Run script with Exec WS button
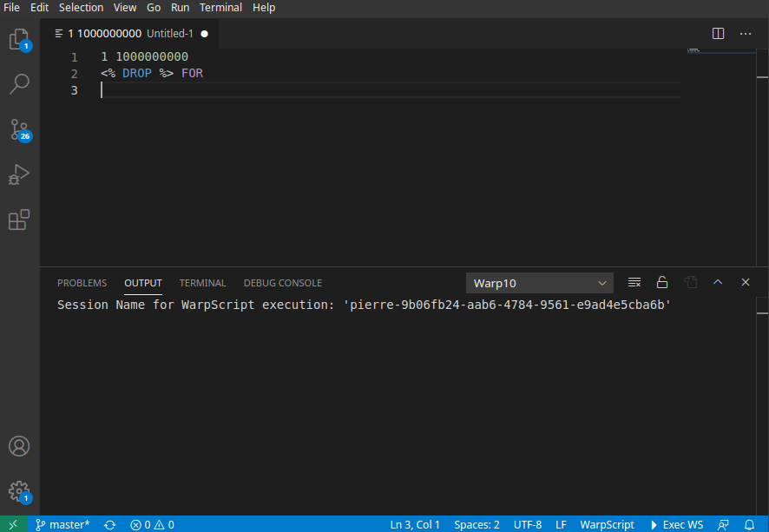Image resolution: width=769 pixels, height=532 pixels. [677, 524]
